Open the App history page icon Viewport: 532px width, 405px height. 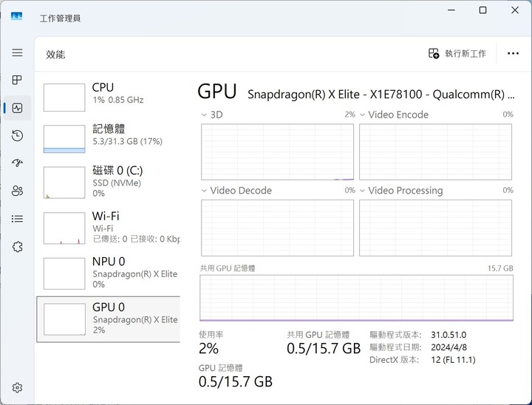pyautogui.click(x=17, y=135)
